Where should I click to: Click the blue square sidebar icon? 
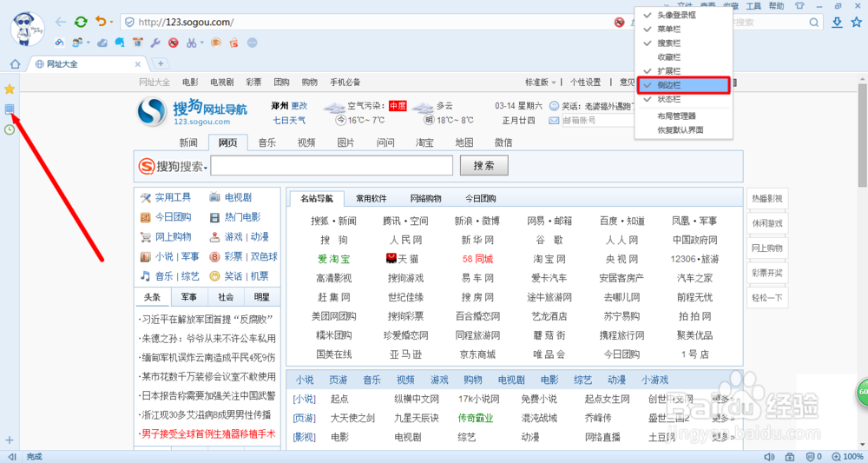point(9,109)
